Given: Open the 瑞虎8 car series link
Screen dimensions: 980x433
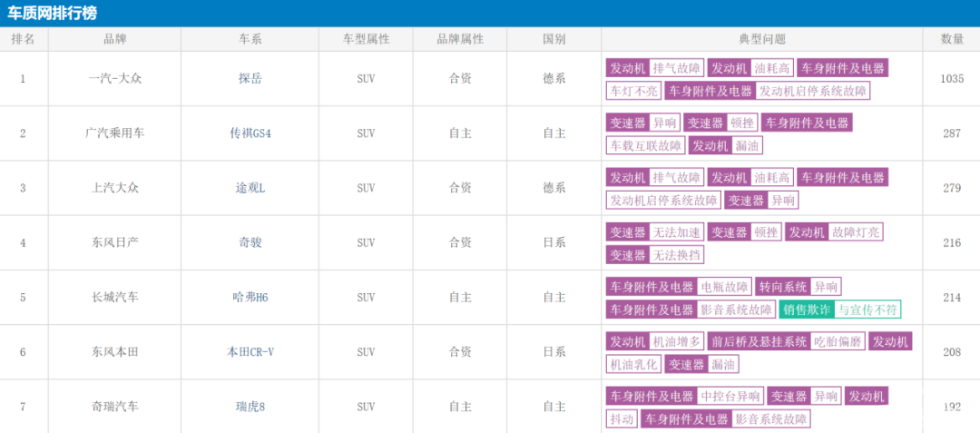Looking at the screenshot, I should [250, 407].
